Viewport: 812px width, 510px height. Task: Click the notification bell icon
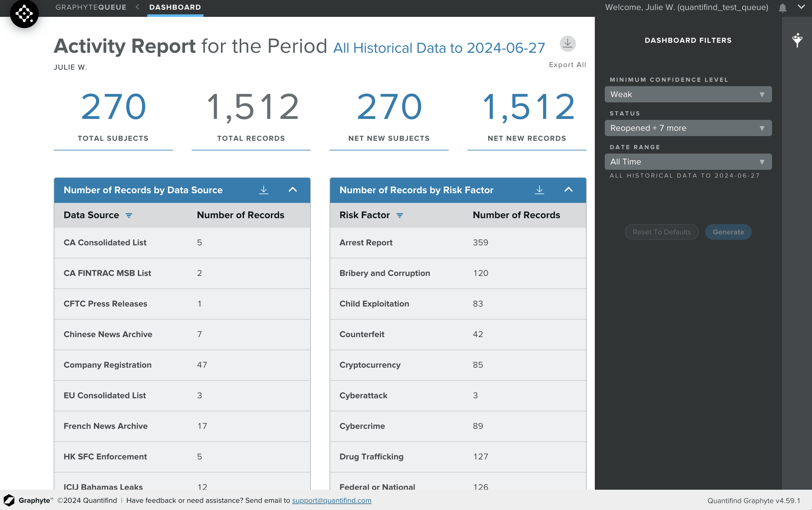tap(782, 8)
